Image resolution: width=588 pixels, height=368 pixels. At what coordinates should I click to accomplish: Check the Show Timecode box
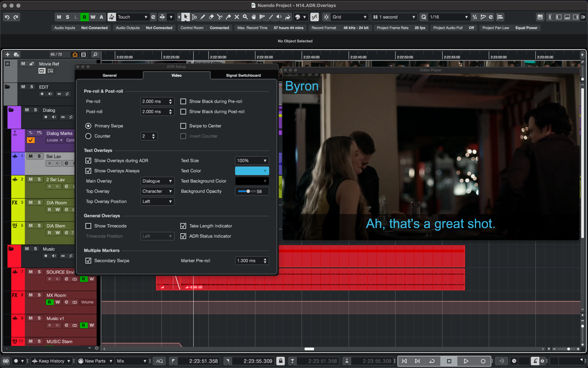pos(88,226)
